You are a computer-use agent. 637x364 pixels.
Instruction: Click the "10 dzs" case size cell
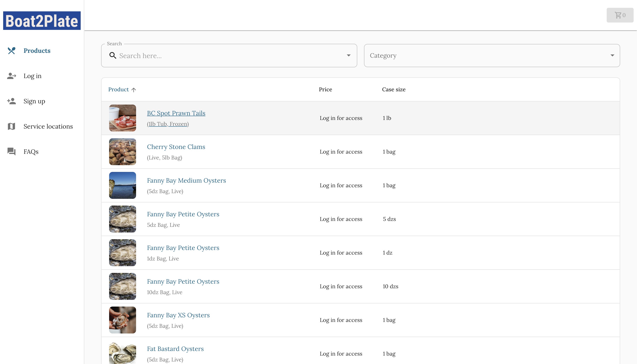tap(391, 286)
